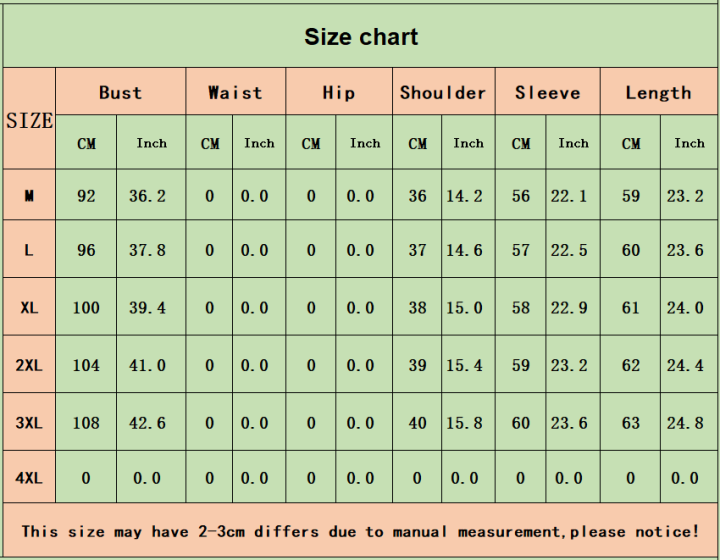Click sleeve inch value '23.2' in 2XL row
This screenshot has height=560, width=720.
pos(569,365)
